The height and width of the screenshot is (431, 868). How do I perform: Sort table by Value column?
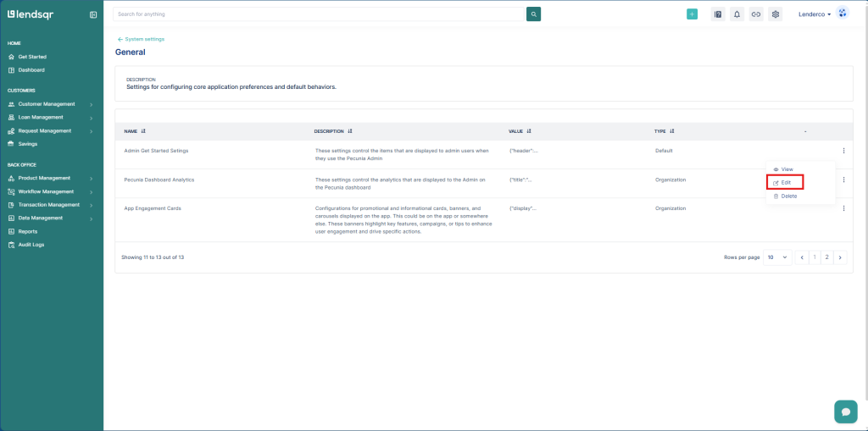coord(528,131)
